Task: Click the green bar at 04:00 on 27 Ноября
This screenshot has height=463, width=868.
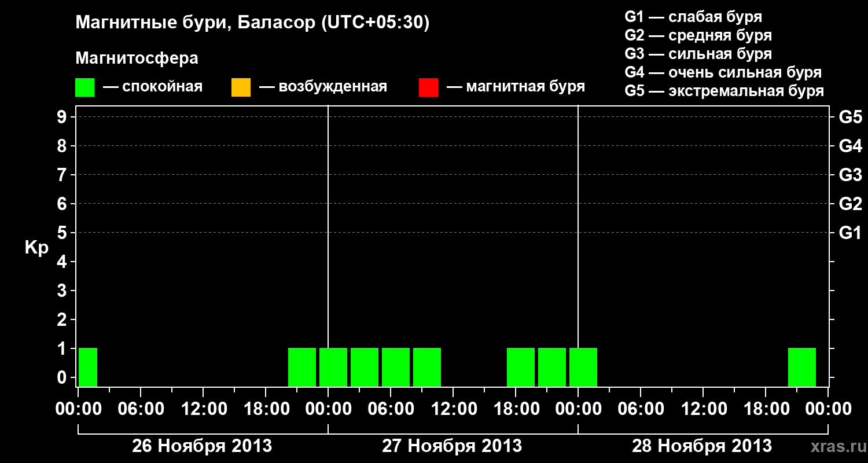Action: (x=365, y=367)
